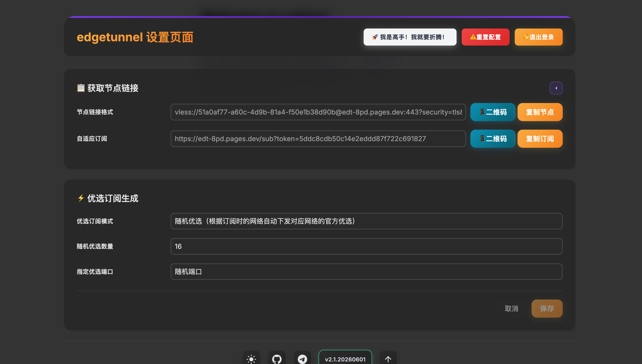
Task: Select the subscription URL field
Action: 318,139
